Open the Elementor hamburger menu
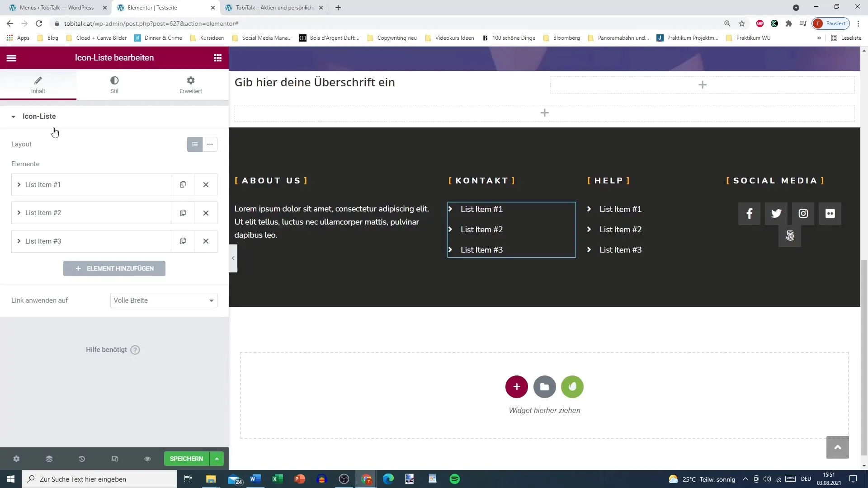This screenshot has width=868, height=488. tap(12, 58)
